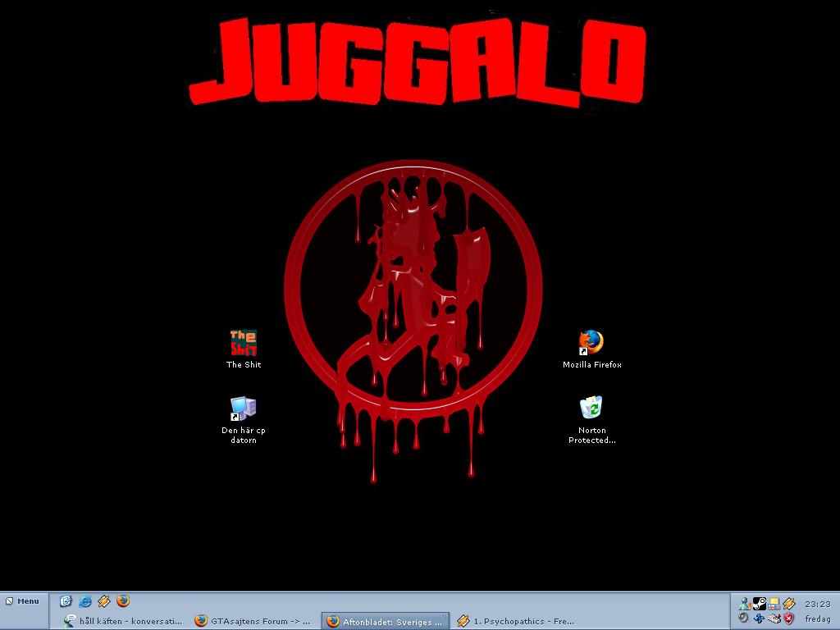Click the Show Desktop quick launch icon
Screen dimensions: 840x630
(x=66, y=601)
